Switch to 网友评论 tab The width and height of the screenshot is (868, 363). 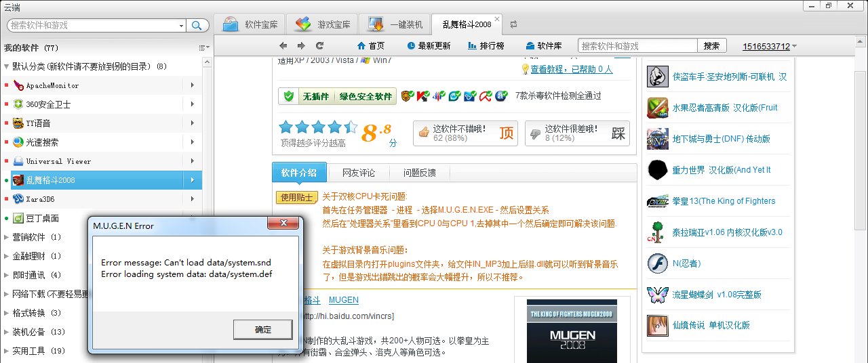click(x=359, y=173)
